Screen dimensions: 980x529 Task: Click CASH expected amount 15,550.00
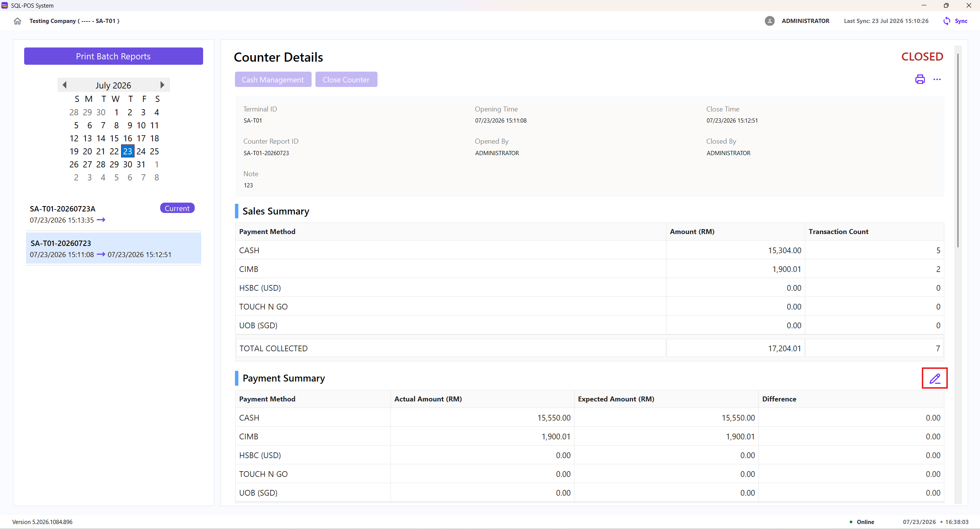(x=738, y=418)
